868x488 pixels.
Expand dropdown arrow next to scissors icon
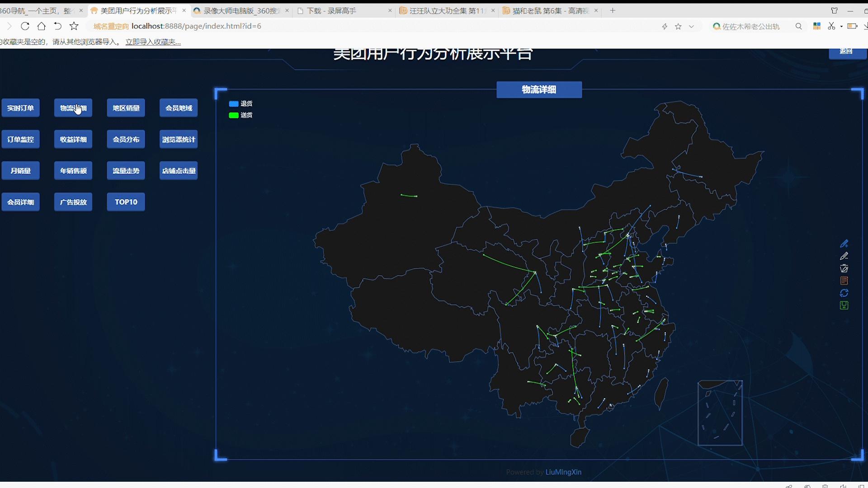(x=841, y=27)
